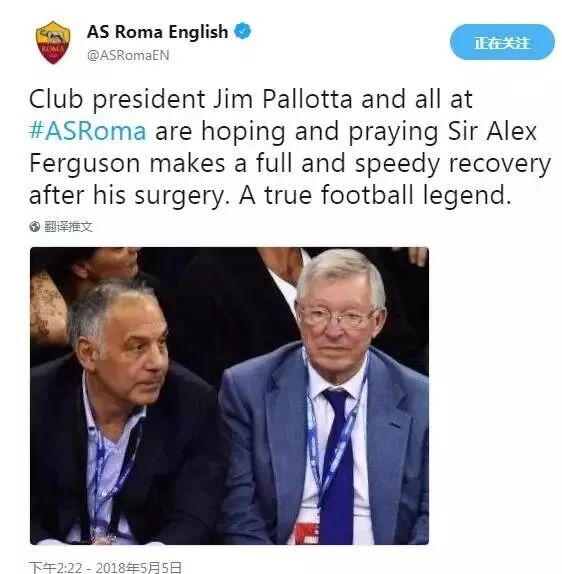Open the #ASRoma hashtag
This screenshot has width=562, height=574.
[x=88, y=131]
